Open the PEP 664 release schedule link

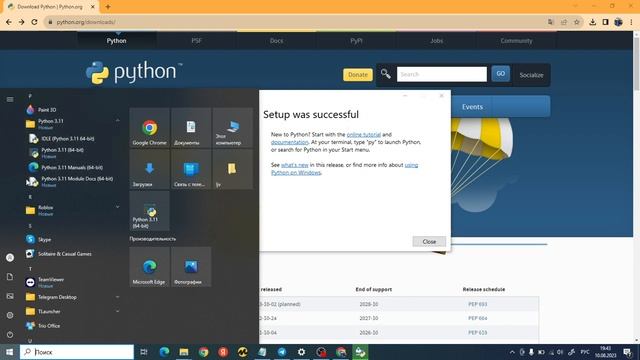[478, 318]
